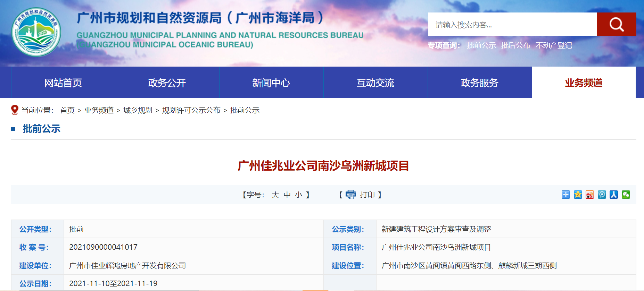Open 不动产登记 quick query link
This screenshot has height=291, width=644.
click(554, 45)
